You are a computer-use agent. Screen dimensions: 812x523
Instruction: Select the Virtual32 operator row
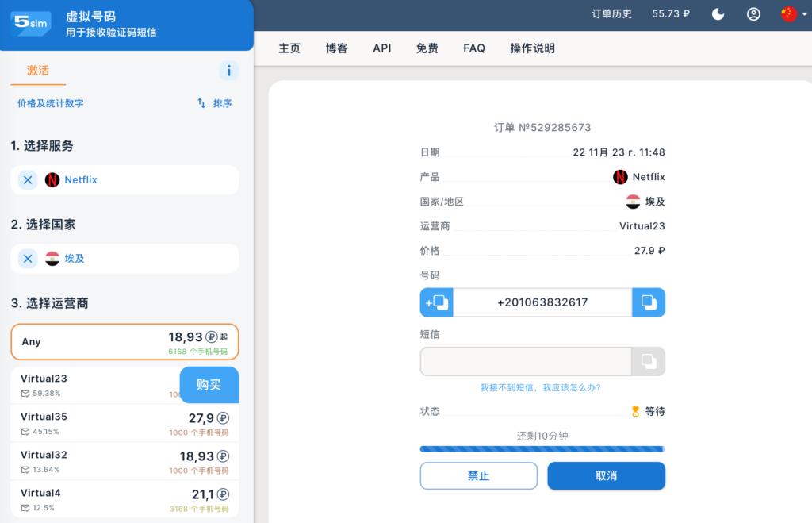[124, 462]
